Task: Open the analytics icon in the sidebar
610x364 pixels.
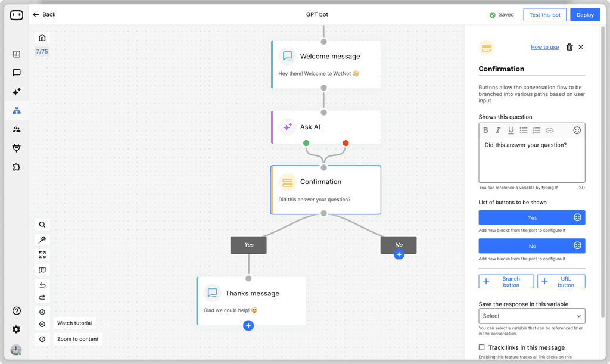Action: tap(16, 54)
